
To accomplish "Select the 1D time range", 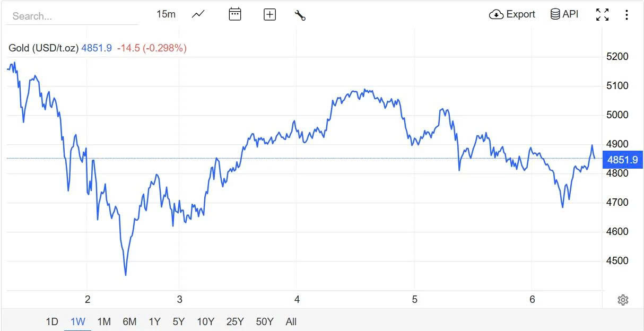I will pos(51,321).
